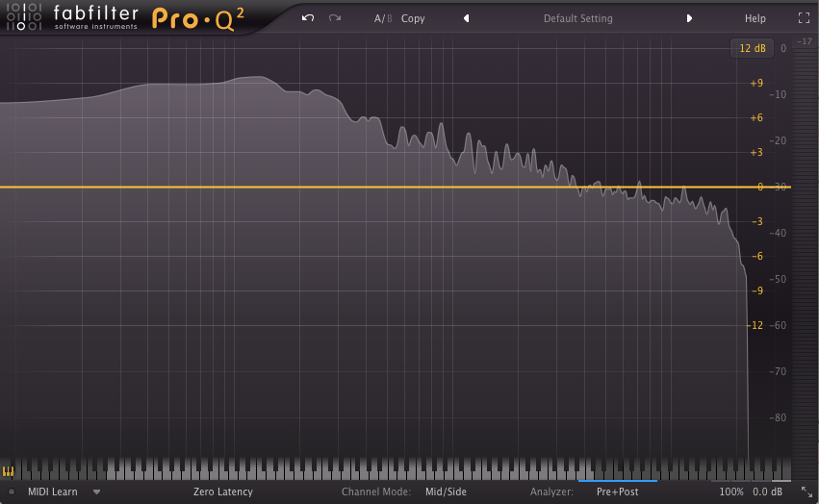Toggle the piano keyboard display icon
This screenshot has width=819, height=504.
9,471
